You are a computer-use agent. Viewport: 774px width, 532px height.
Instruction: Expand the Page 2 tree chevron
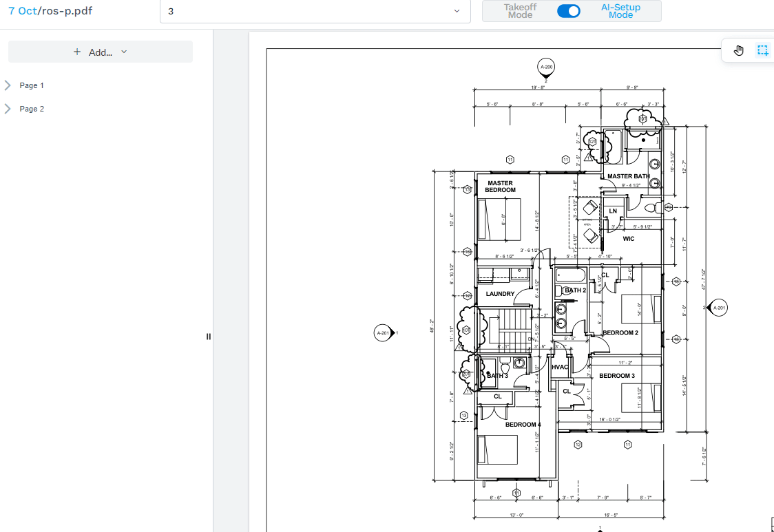8,109
